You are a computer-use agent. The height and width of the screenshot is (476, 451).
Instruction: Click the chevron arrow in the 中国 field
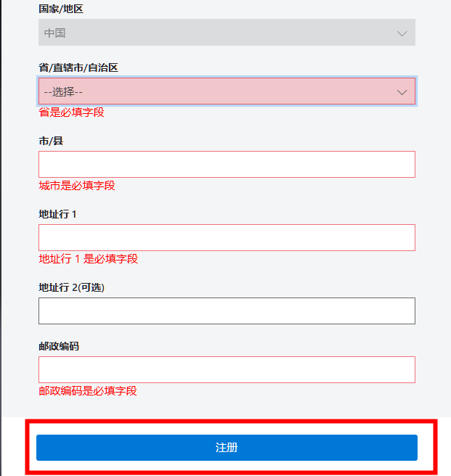pyautogui.click(x=402, y=33)
